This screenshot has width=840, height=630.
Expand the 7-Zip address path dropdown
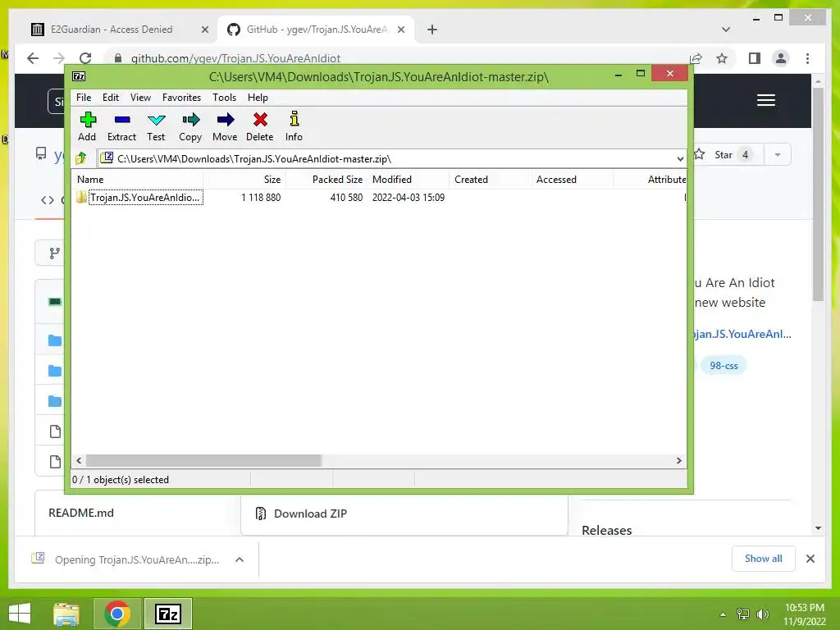pos(679,159)
